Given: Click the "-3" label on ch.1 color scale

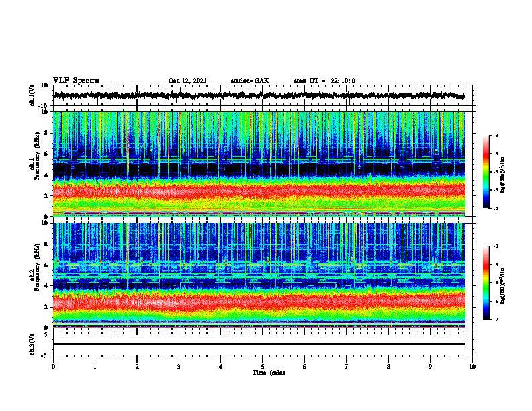Looking at the screenshot, I should click(495, 135).
